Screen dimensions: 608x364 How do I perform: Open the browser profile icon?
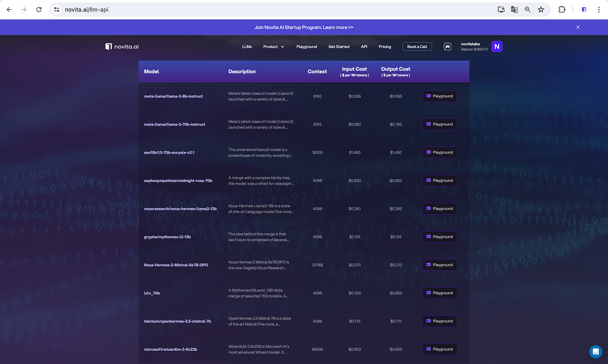click(x=584, y=9)
